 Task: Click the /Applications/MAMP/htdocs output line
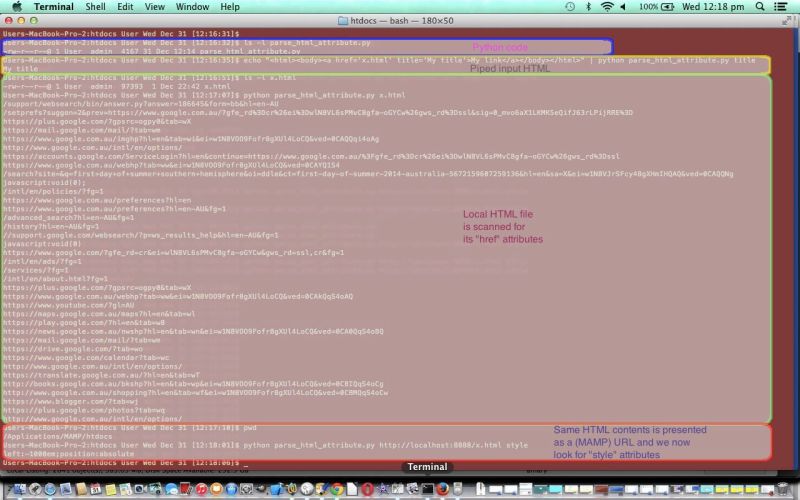click(58, 436)
